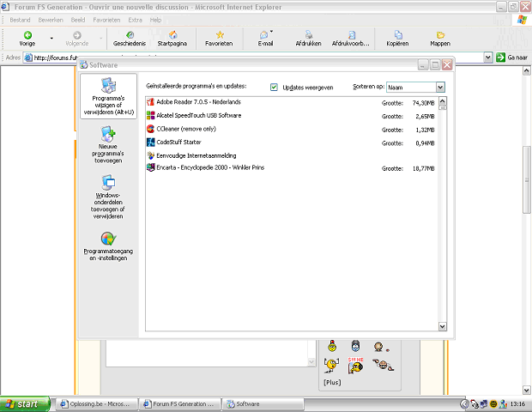The width and height of the screenshot is (532, 412).
Task: Click the [Plus] smileys link
Action: (332, 383)
